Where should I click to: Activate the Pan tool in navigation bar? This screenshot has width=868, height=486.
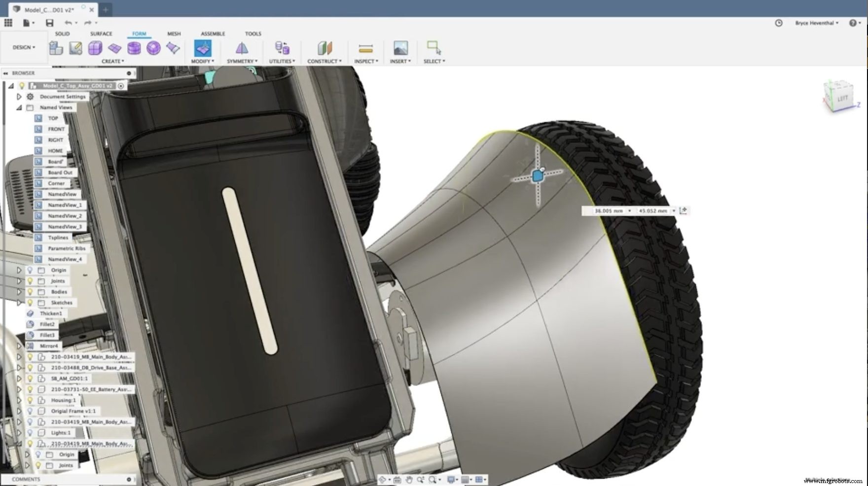pos(409,479)
